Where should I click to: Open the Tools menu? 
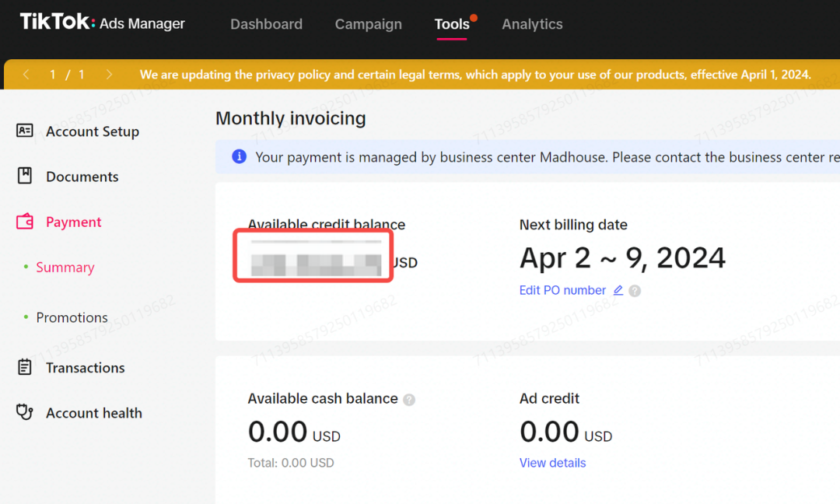(452, 24)
